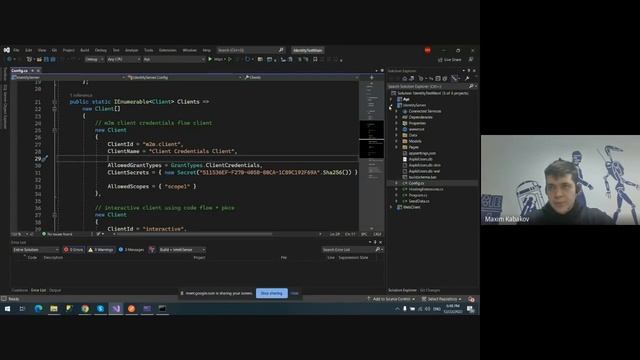Select the wwwroot folder
640x360 pixels.
(416, 129)
